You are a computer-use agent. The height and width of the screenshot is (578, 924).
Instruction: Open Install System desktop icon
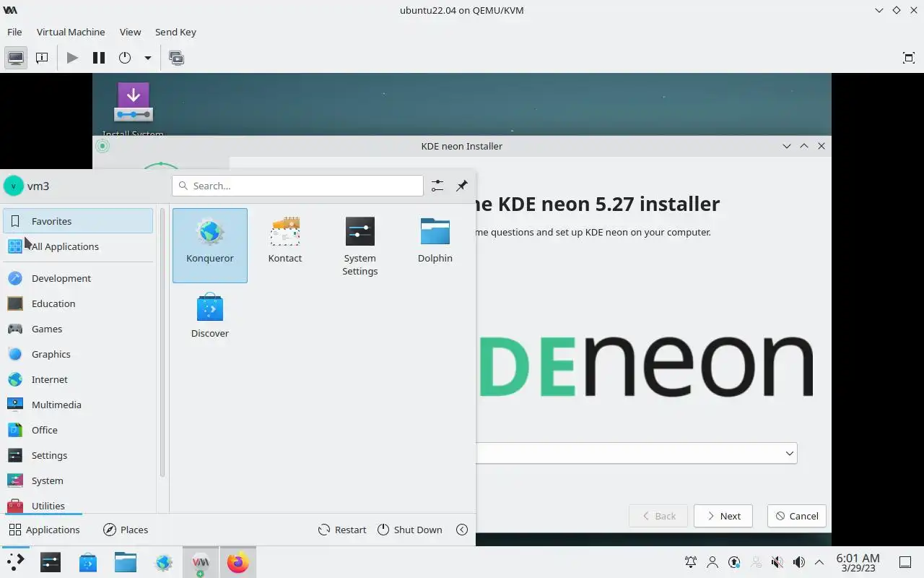pyautogui.click(x=133, y=109)
